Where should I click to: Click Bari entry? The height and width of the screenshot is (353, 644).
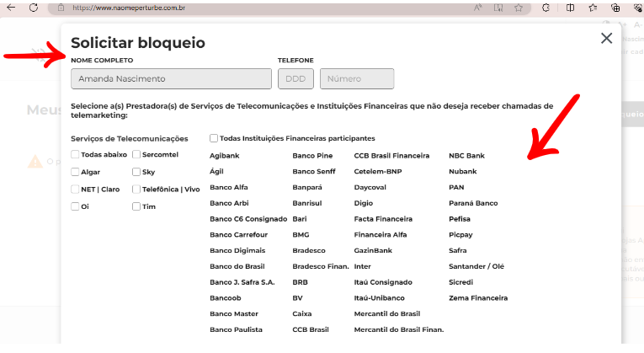pos(300,219)
